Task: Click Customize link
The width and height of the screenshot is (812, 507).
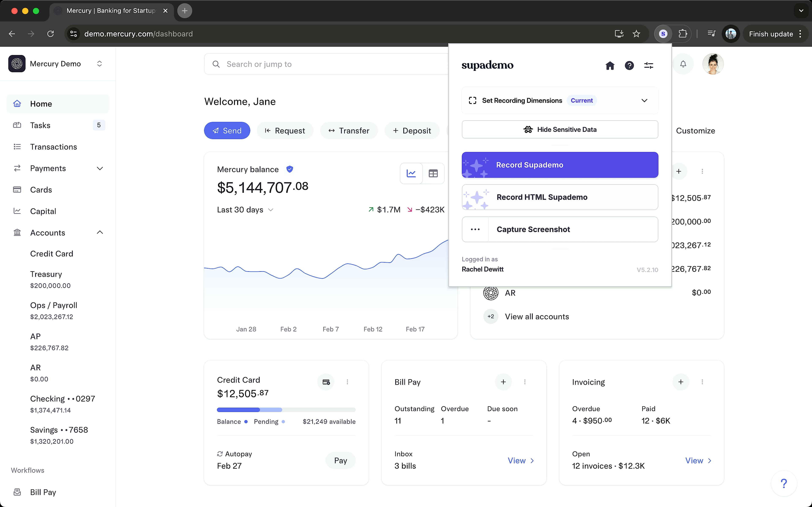Action: tap(695, 131)
